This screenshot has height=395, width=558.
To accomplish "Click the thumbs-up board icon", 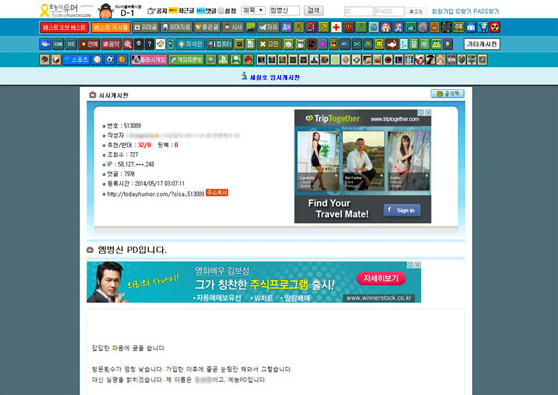I will click(x=410, y=27).
